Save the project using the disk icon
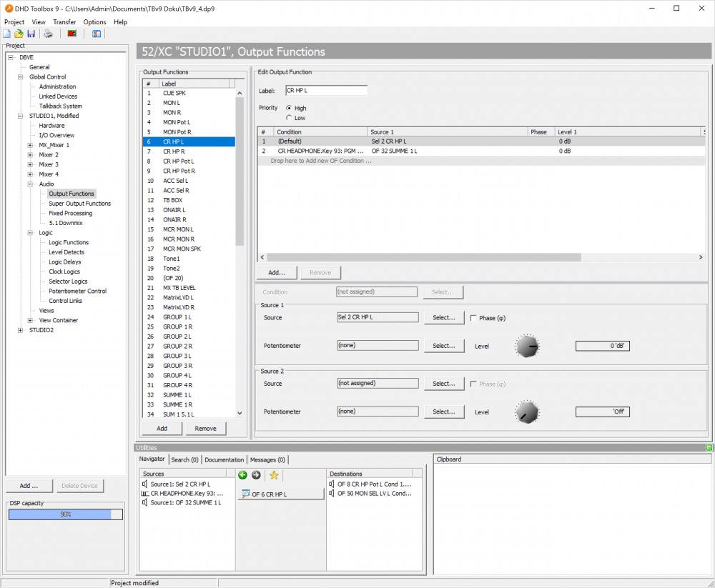The height and width of the screenshot is (588, 715). tap(31, 34)
